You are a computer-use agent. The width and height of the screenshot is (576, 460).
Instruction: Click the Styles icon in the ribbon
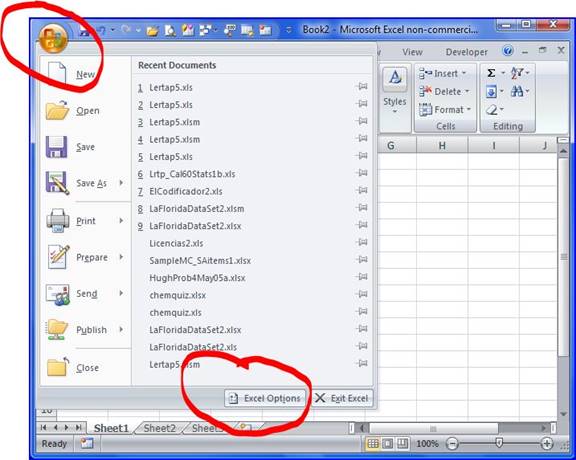tap(395, 78)
